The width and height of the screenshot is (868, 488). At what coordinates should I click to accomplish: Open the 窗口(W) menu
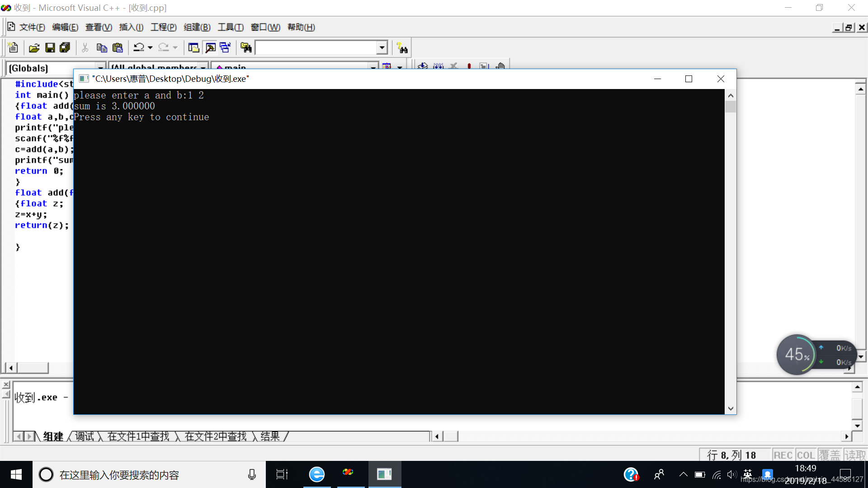point(265,27)
